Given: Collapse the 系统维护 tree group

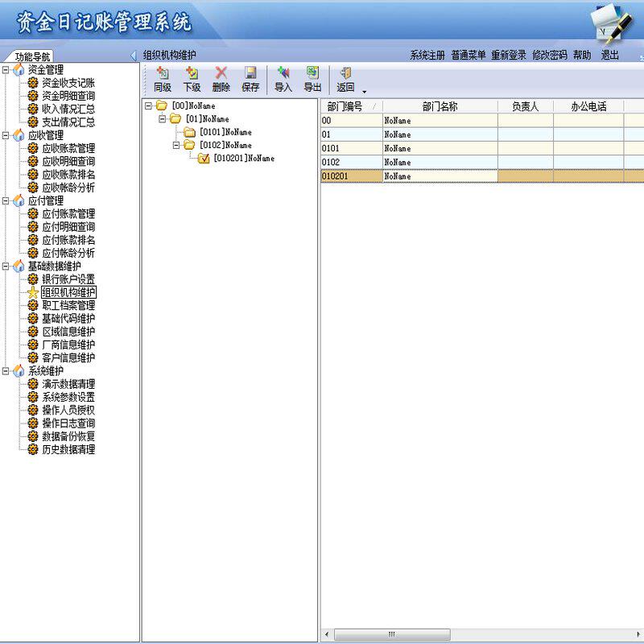Looking at the screenshot, I should tap(6, 371).
